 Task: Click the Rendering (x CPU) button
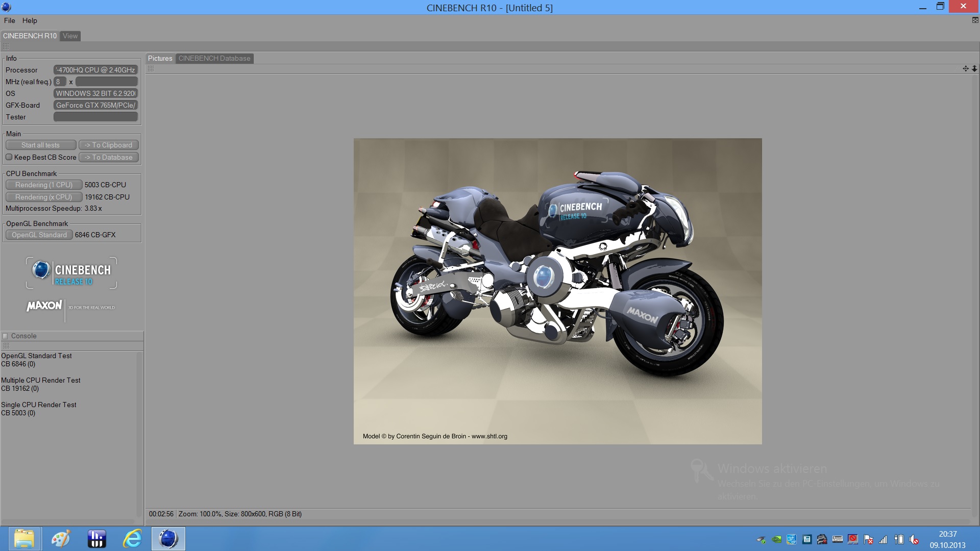point(43,197)
